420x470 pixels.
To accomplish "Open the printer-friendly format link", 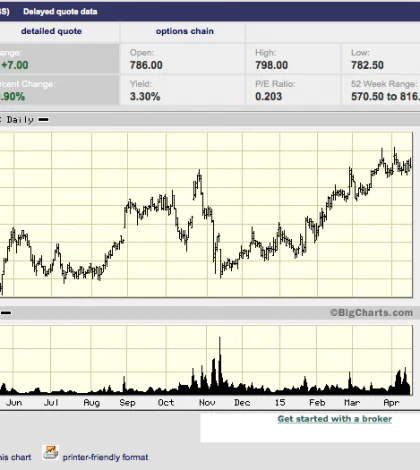I will [x=105, y=457].
